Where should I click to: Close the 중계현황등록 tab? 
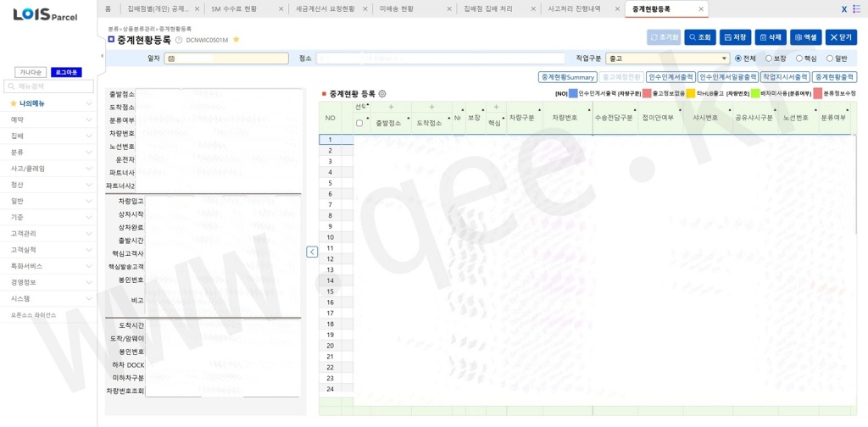click(x=701, y=9)
